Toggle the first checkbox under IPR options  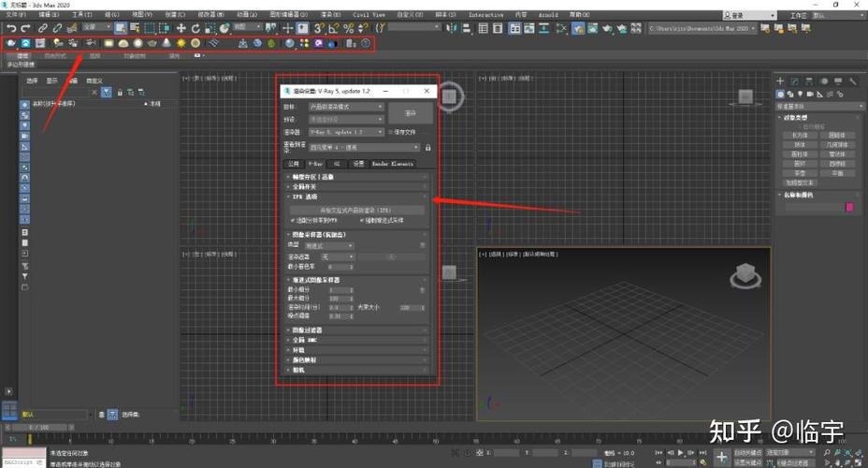[x=293, y=221]
